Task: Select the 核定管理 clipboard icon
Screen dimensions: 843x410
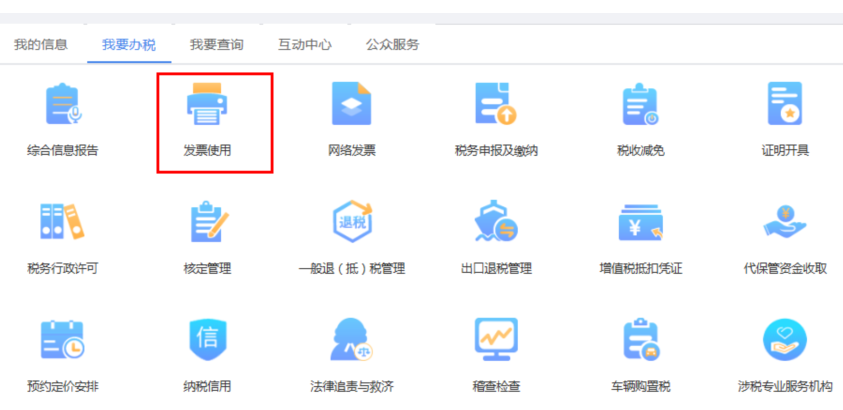Action: click(208, 222)
